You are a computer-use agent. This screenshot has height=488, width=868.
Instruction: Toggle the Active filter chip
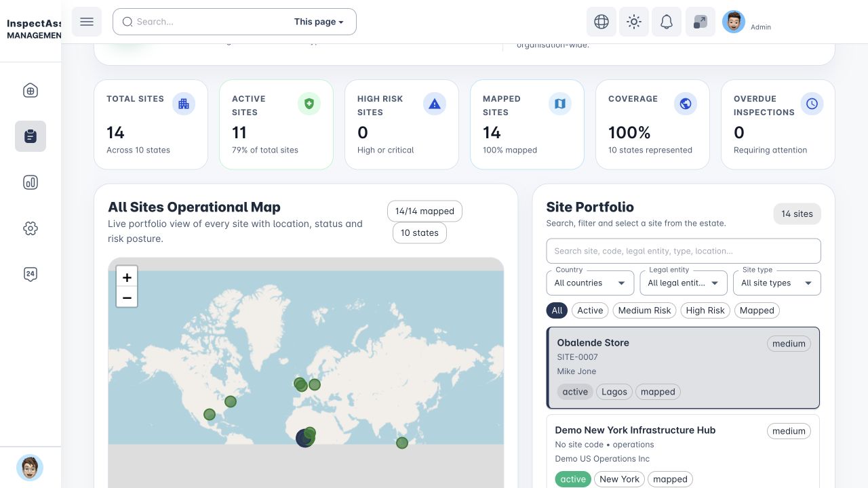click(590, 310)
